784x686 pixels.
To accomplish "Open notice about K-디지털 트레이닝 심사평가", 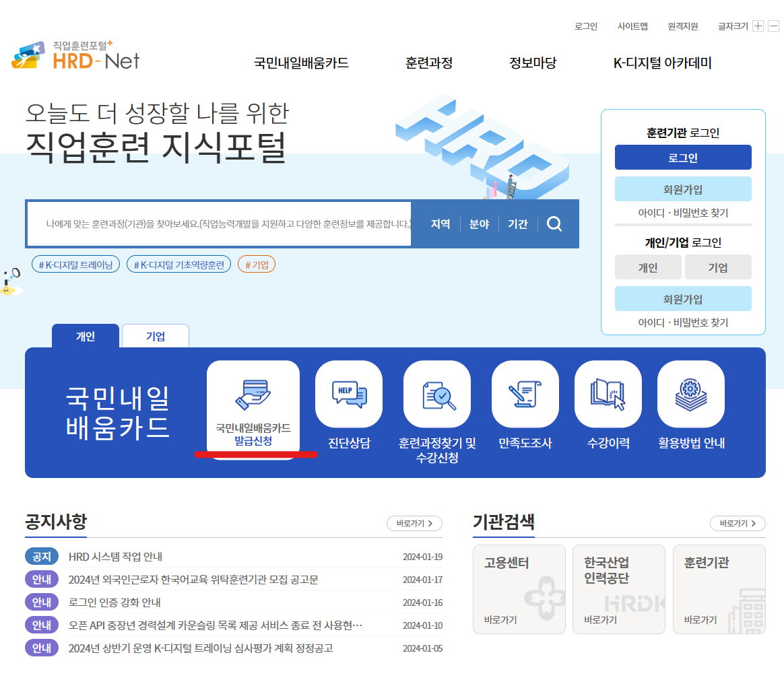I will pyautogui.click(x=201, y=648).
